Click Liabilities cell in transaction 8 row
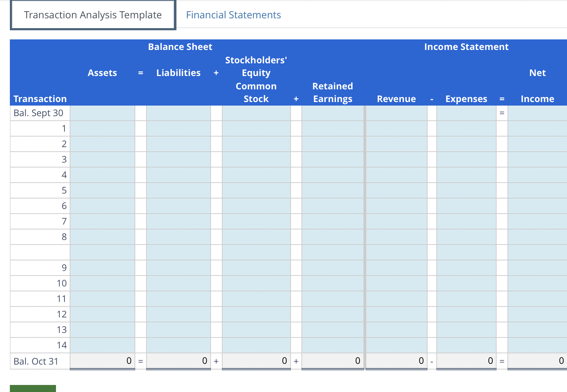This screenshot has width=567, height=392. tap(179, 237)
